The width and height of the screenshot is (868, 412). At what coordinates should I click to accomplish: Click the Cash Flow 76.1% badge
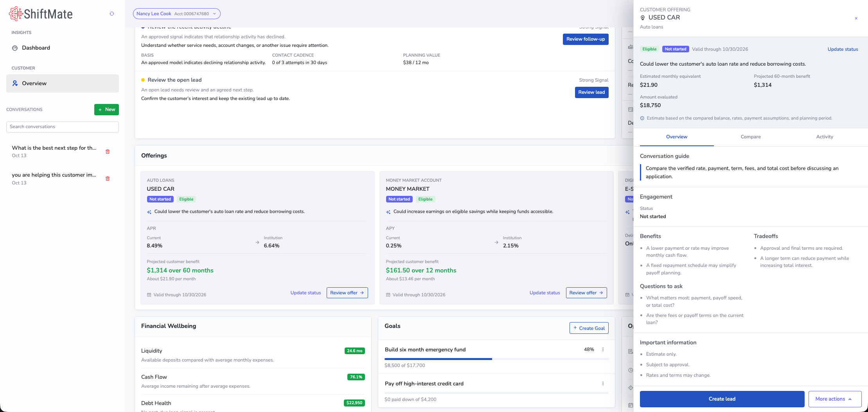(356, 377)
